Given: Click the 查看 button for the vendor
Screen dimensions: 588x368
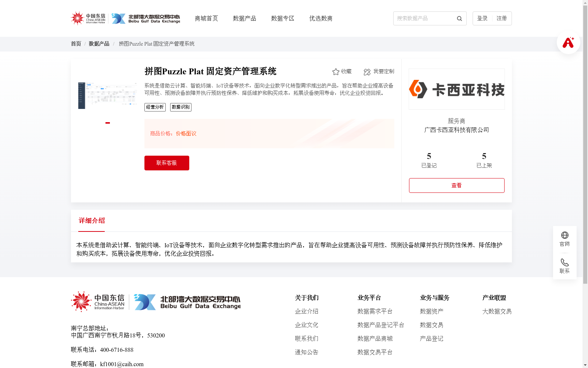Looking at the screenshot, I should tap(457, 185).
